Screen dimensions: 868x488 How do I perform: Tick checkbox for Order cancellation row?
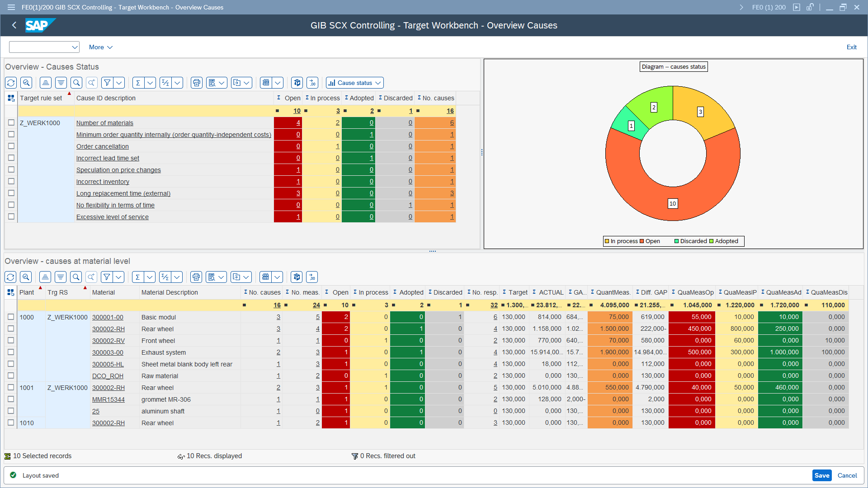pos(11,146)
